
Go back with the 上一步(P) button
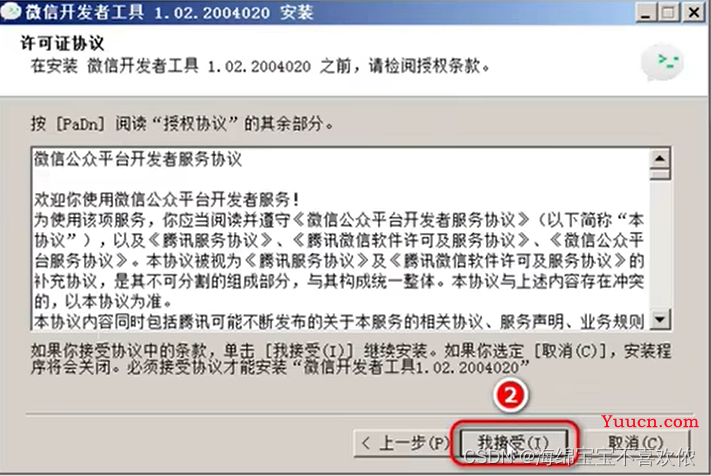406,443
